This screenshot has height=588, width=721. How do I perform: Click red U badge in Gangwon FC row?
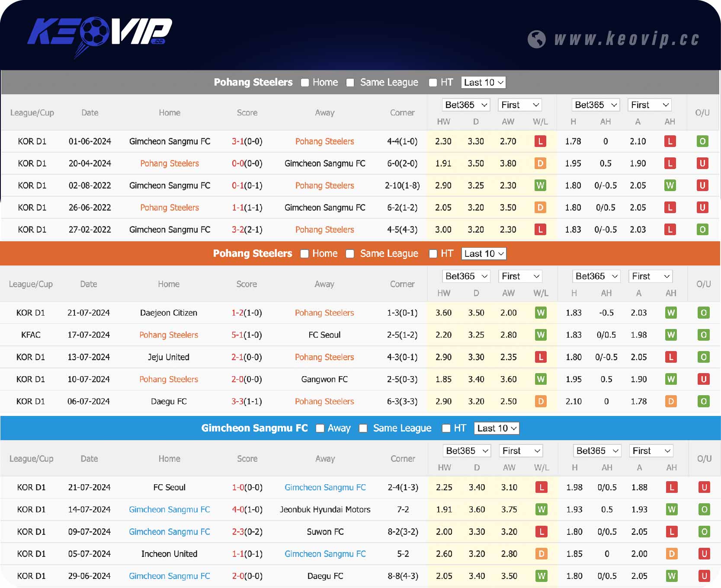(703, 379)
